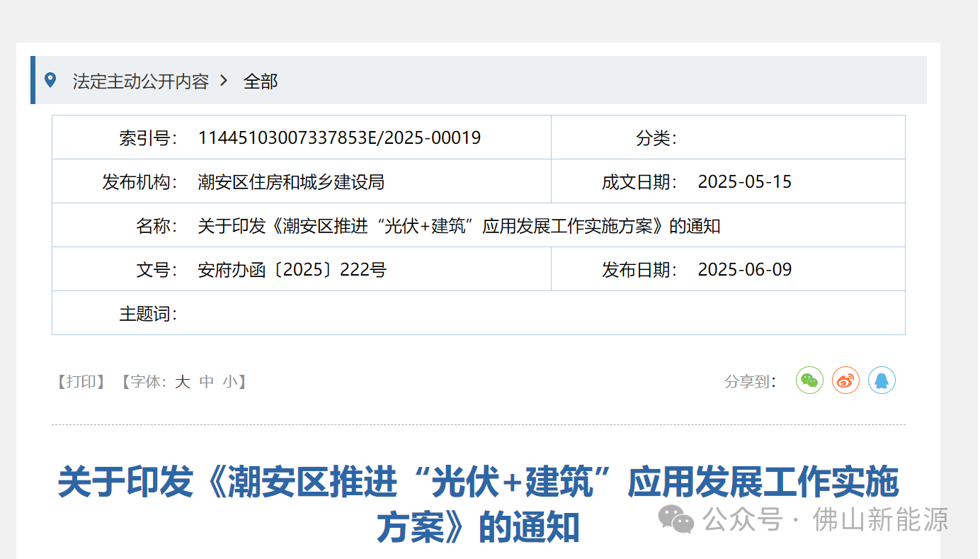Click the location pin icon in breadcrumb
This screenshot has width=980, height=559.
50,80
